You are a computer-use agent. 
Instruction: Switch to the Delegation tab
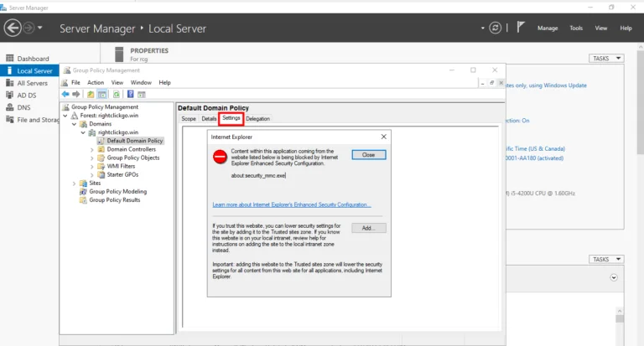coord(258,119)
